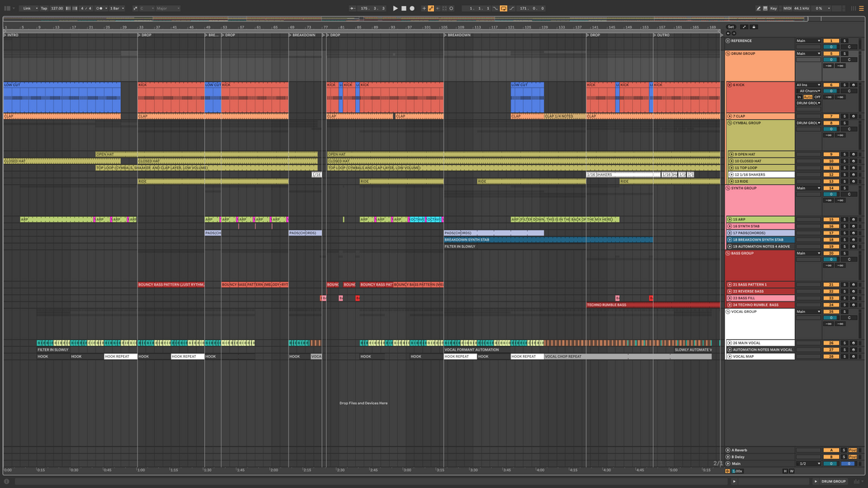This screenshot has width=868, height=488.
Task: Fold the SYNTH GROUP track
Action: point(728,188)
